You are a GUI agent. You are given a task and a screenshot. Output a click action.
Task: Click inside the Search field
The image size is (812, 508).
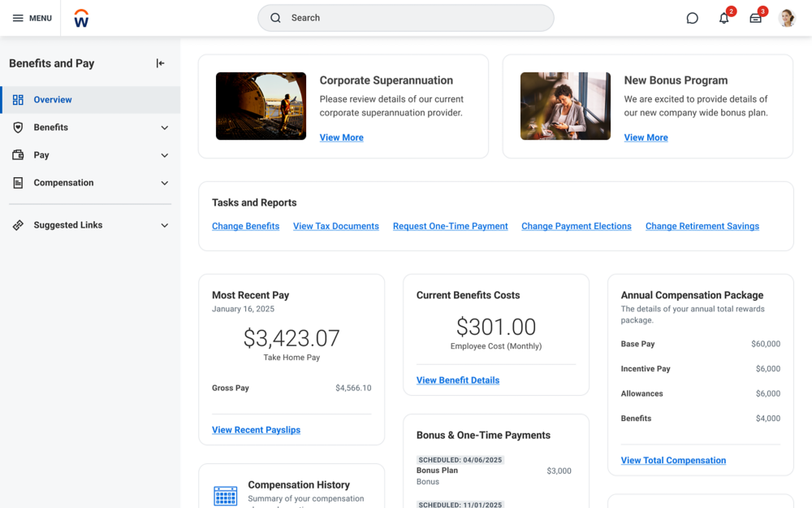point(405,17)
